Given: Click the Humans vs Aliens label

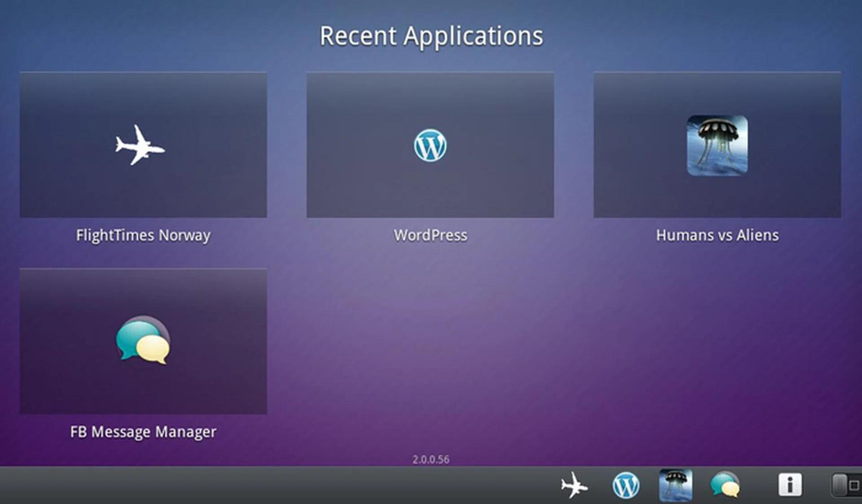Looking at the screenshot, I should pos(717,235).
